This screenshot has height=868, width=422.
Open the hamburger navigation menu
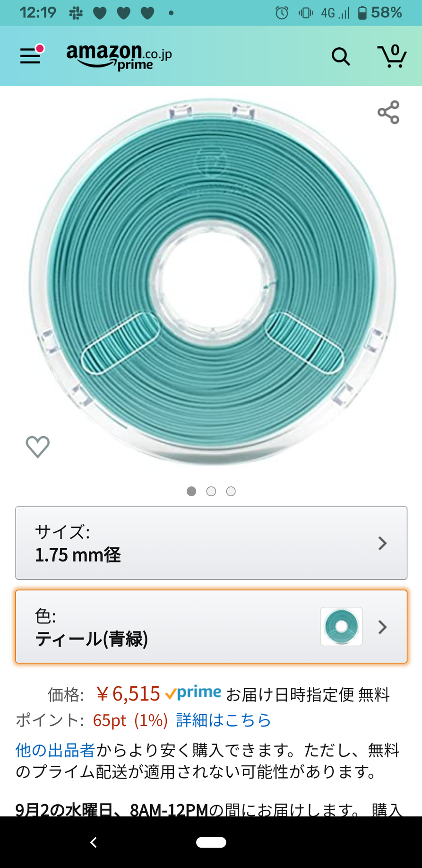[x=30, y=56]
